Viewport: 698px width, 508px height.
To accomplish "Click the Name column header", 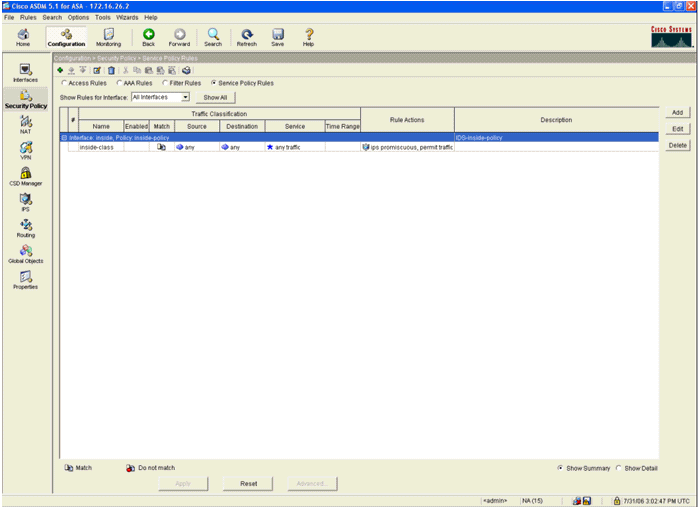I will click(101, 126).
